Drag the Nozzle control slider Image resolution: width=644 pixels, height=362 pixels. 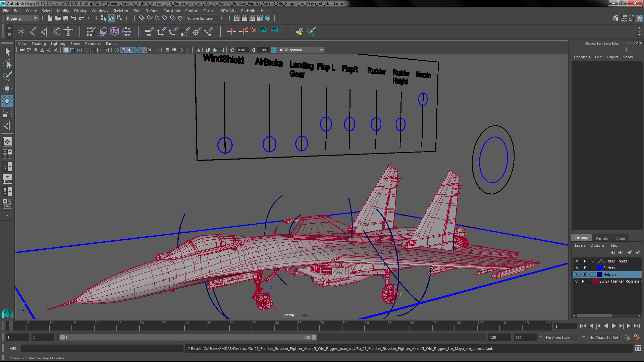(422, 100)
